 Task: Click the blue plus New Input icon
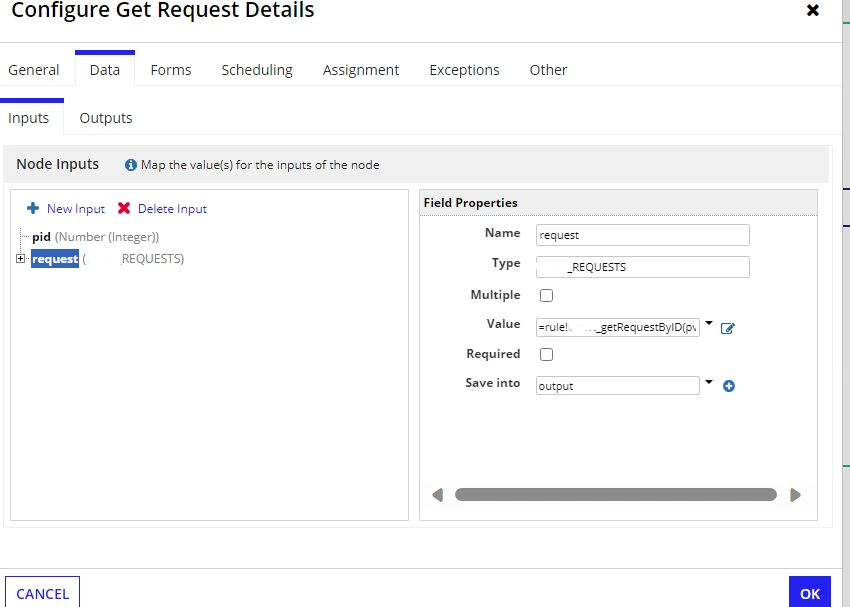(x=33, y=208)
